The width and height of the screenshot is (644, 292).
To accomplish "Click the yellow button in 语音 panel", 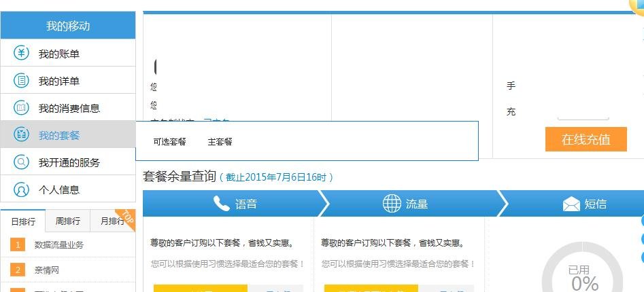I will [x=201, y=289].
